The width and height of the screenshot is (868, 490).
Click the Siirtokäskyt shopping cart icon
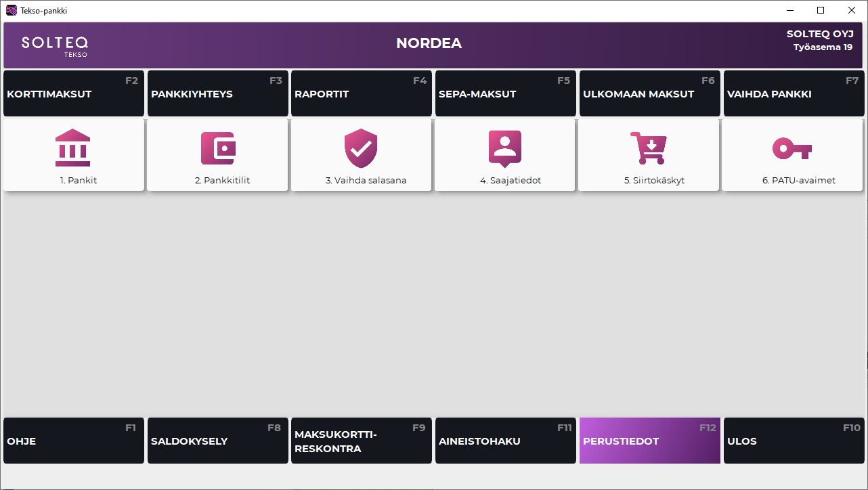[x=649, y=148]
